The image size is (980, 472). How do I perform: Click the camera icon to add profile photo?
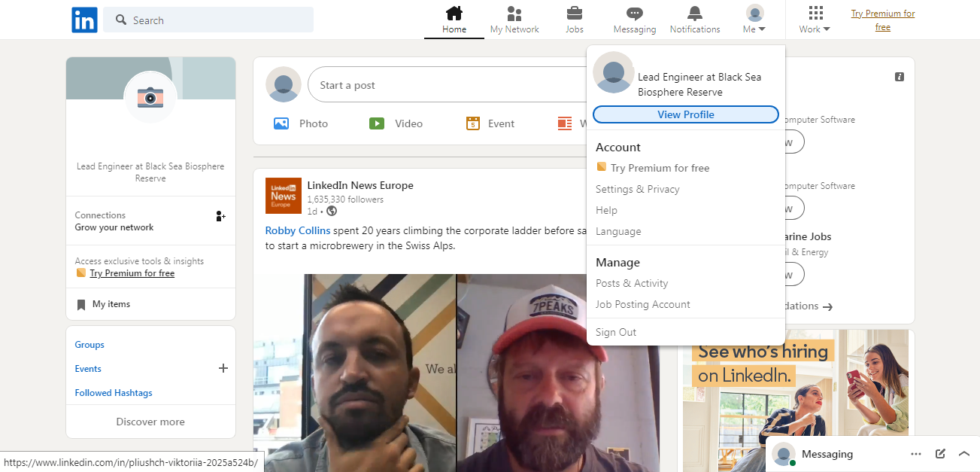pos(150,97)
